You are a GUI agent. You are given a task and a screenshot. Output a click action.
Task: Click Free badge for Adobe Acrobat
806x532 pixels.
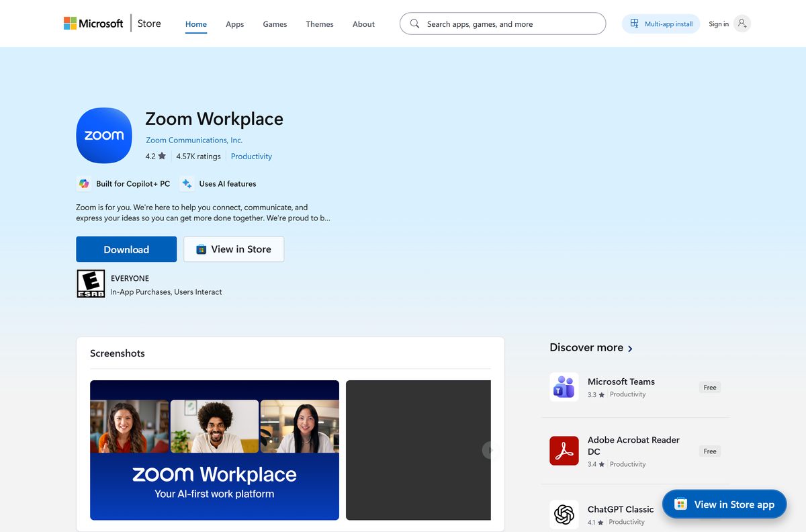coord(710,451)
